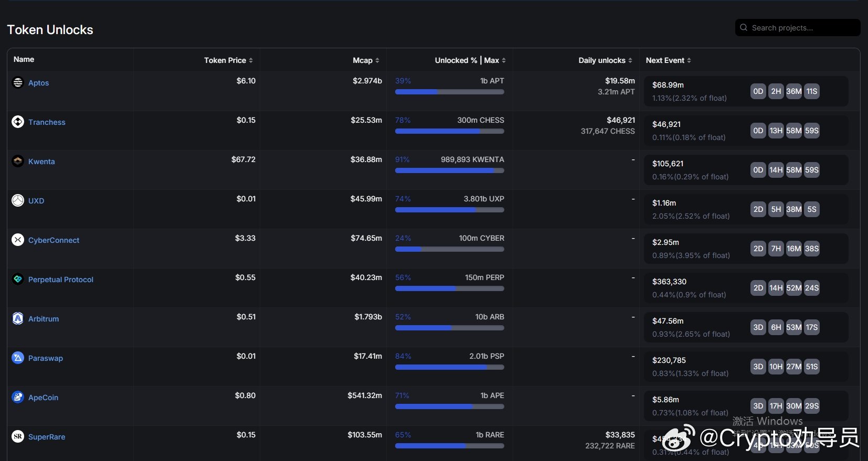Click the Tranchess token logo icon

pyautogui.click(x=18, y=122)
